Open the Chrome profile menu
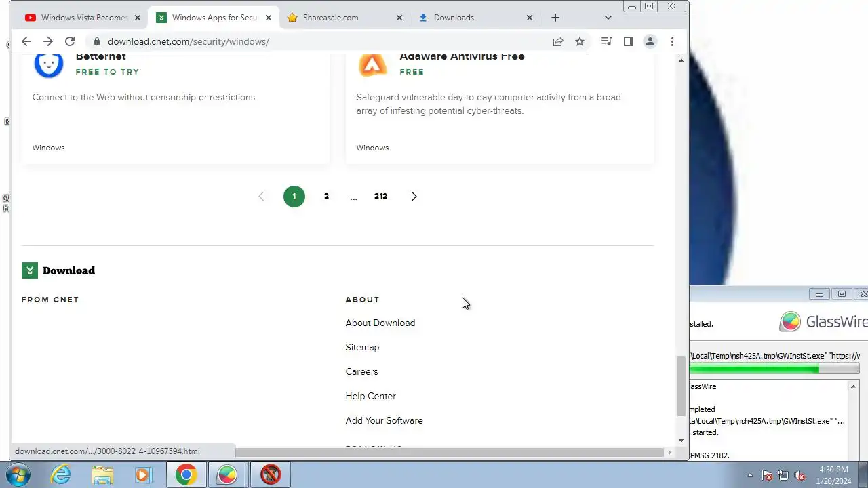Image resolution: width=868 pixels, height=488 pixels. (650, 41)
